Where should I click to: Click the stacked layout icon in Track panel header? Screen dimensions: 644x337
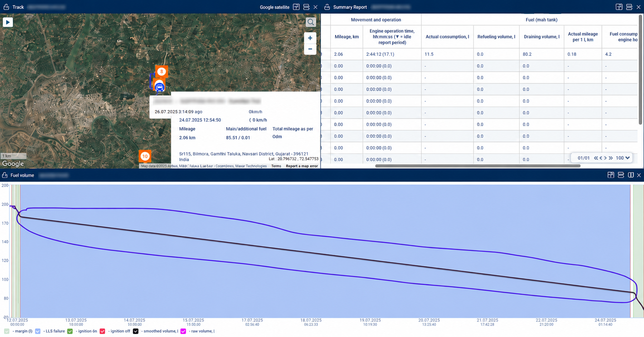pos(306,7)
